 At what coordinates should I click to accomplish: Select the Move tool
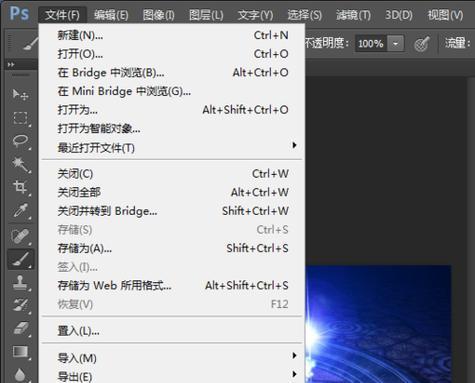pyautogui.click(x=20, y=95)
